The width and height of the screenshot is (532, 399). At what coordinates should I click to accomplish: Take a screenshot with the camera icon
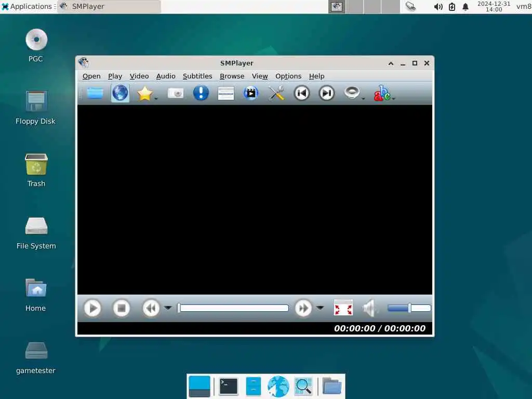click(x=176, y=94)
